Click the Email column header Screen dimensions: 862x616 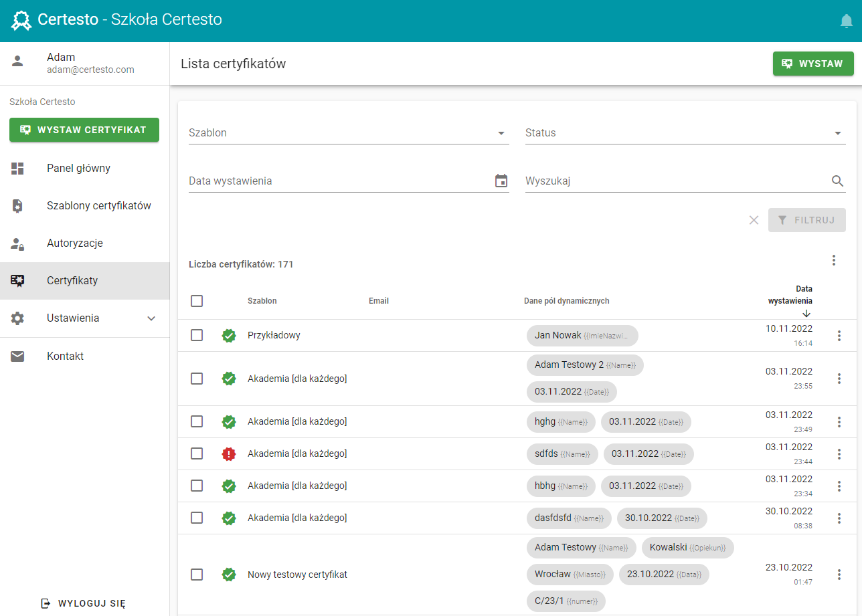(379, 301)
